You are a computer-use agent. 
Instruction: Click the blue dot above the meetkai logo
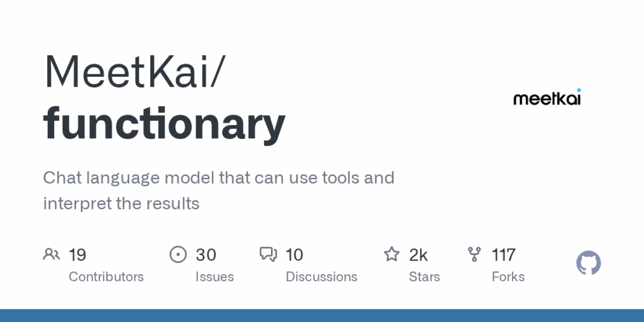tap(579, 90)
